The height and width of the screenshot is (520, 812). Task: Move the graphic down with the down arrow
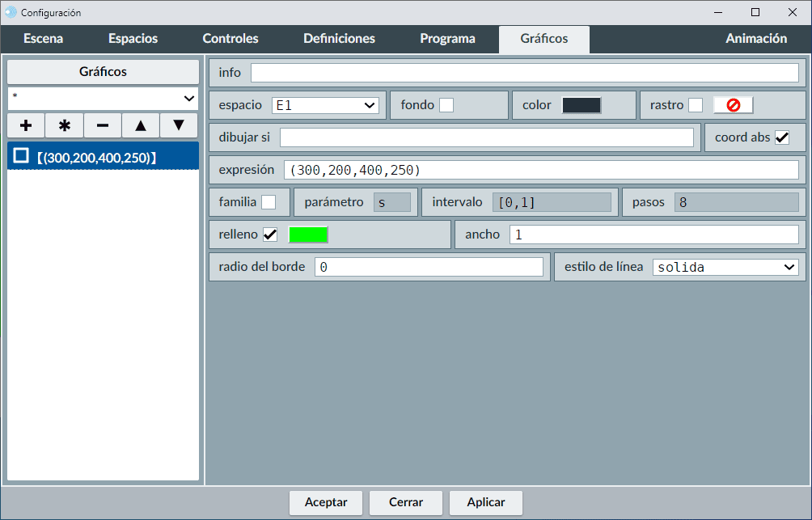pos(179,126)
